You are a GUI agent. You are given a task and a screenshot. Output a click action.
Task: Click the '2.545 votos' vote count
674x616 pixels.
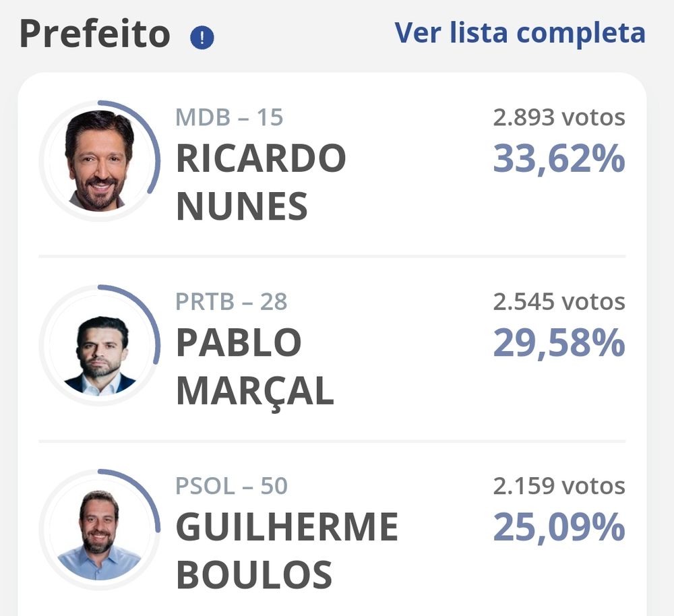coord(559,302)
